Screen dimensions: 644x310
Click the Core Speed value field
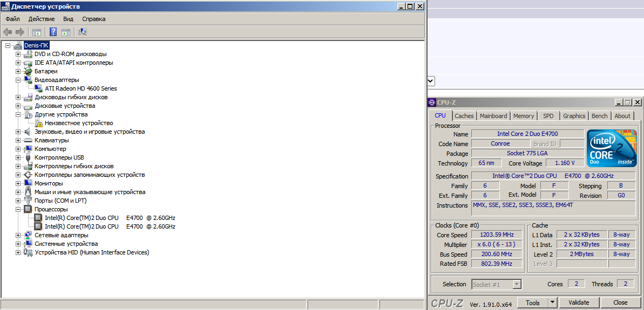497,235
